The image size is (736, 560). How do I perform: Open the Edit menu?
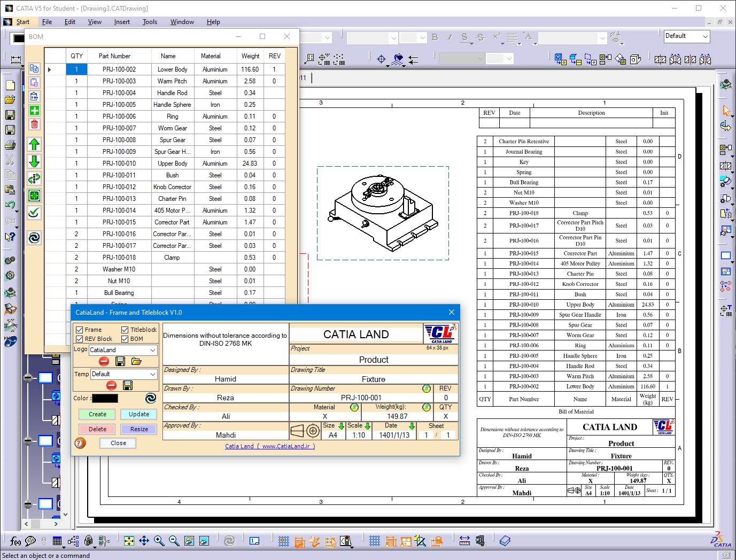[70, 22]
